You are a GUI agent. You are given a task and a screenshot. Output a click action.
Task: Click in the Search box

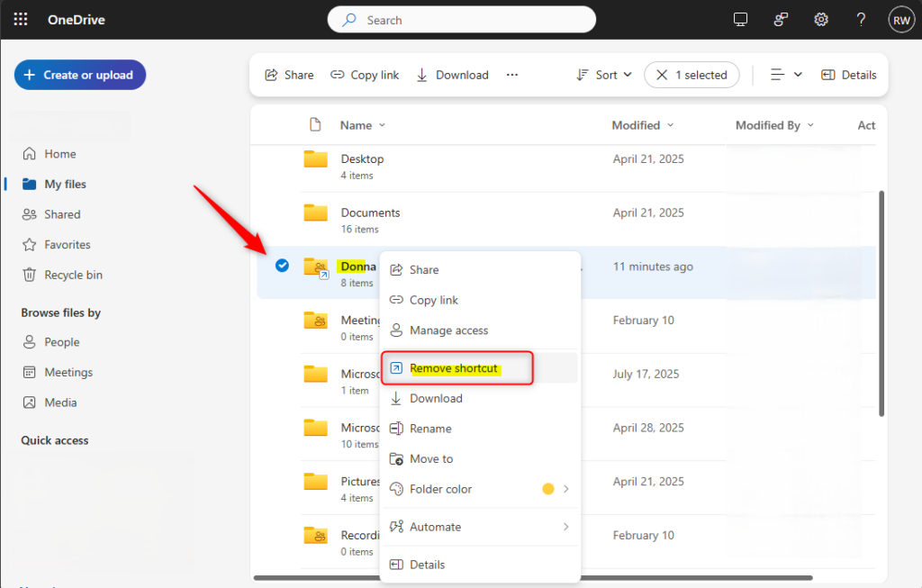click(462, 20)
